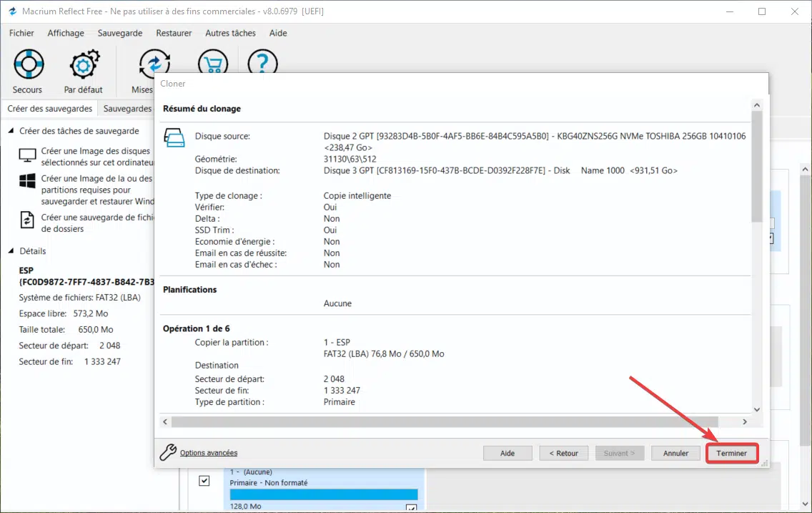Click the 'Primaire' partition type value
The height and width of the screenshot is (513, 812).
point(340,402)
